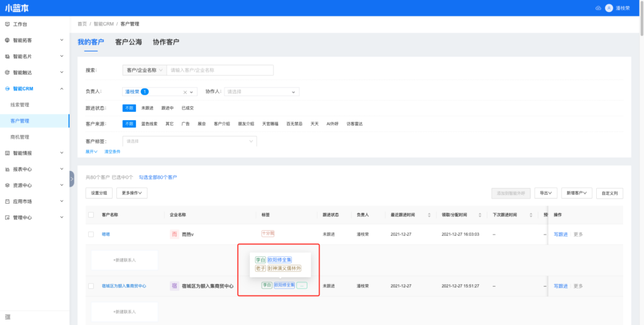Tick the select-all checkbox in table header

[x=91, y=215]
